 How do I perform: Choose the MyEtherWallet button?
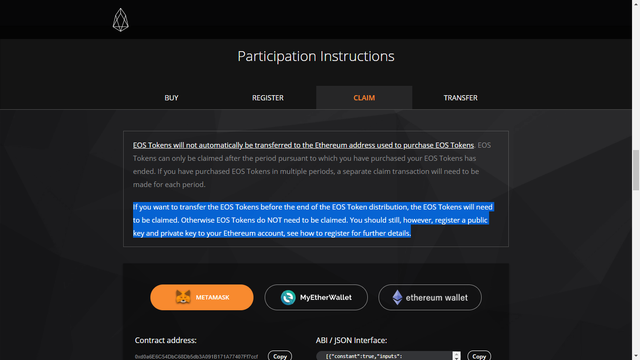(x=316, y=297)
